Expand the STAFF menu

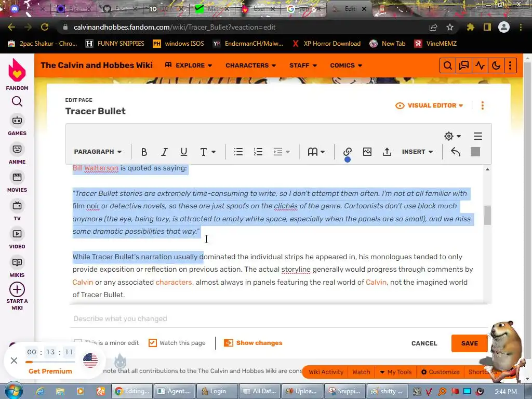(303, 65)
